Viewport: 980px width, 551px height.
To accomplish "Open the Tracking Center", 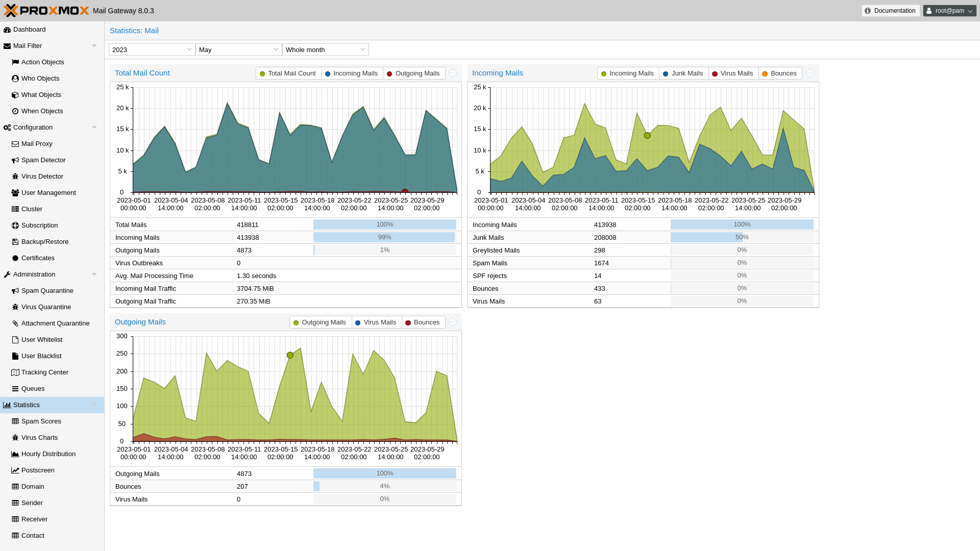I will [44, 372].
